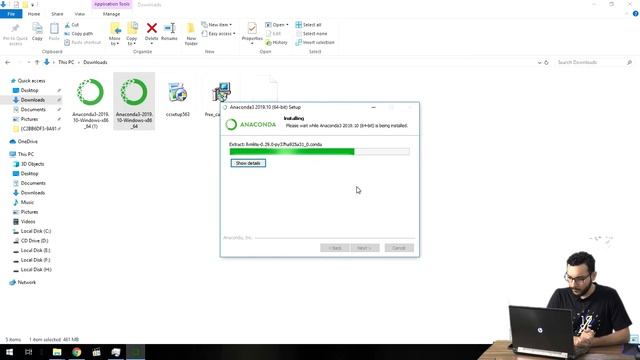Viewport: 640px width, 360px height.
Task: Open the Copy to dropdown
Action: pos(132,34)
